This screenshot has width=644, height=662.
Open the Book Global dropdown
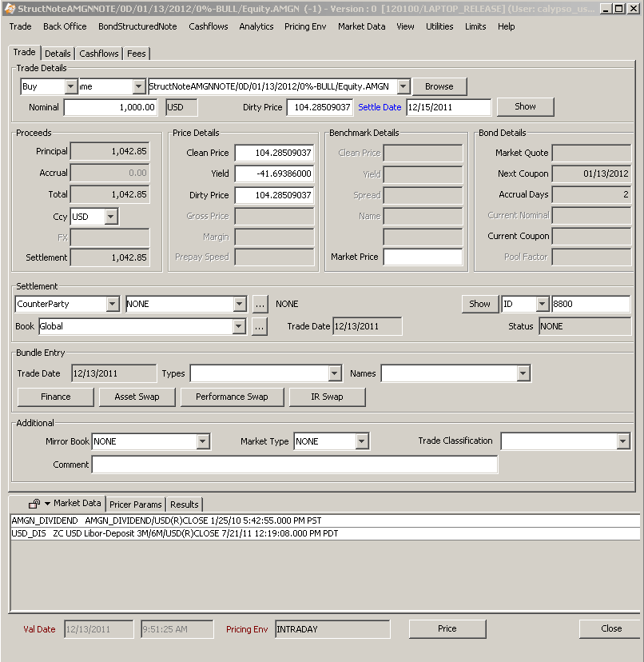pos(238,326)
